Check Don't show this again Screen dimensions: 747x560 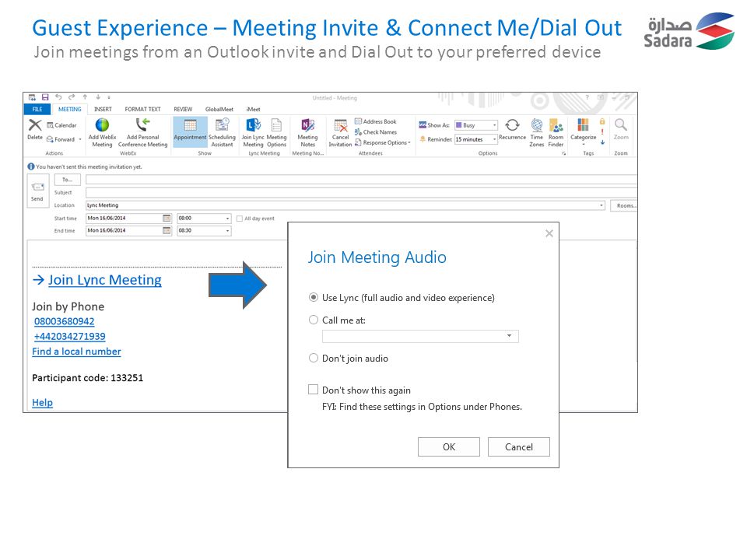pos(313,390)
